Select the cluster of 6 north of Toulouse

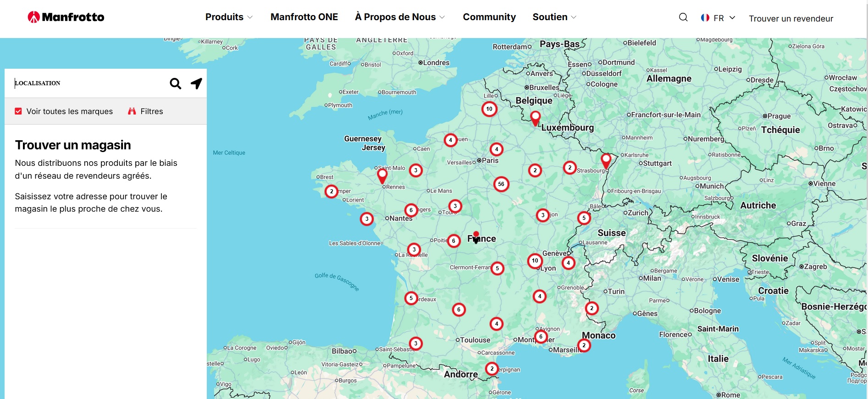pos(459,310)
